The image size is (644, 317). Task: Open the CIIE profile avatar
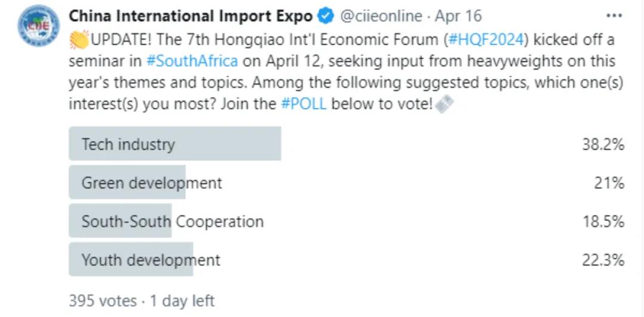38,26
